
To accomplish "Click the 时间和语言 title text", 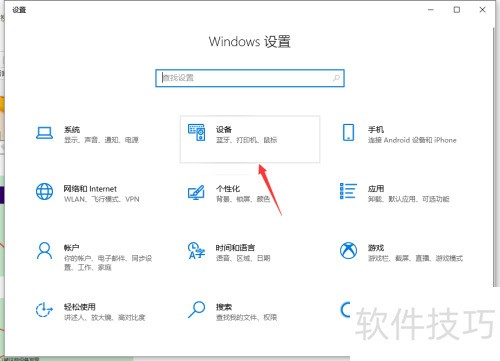I will 235,248.
